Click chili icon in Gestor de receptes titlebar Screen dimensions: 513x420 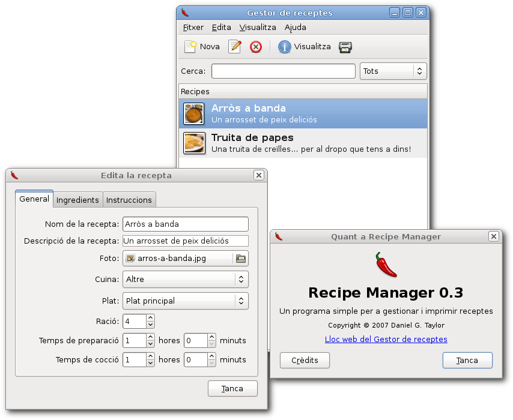point(185,13)
